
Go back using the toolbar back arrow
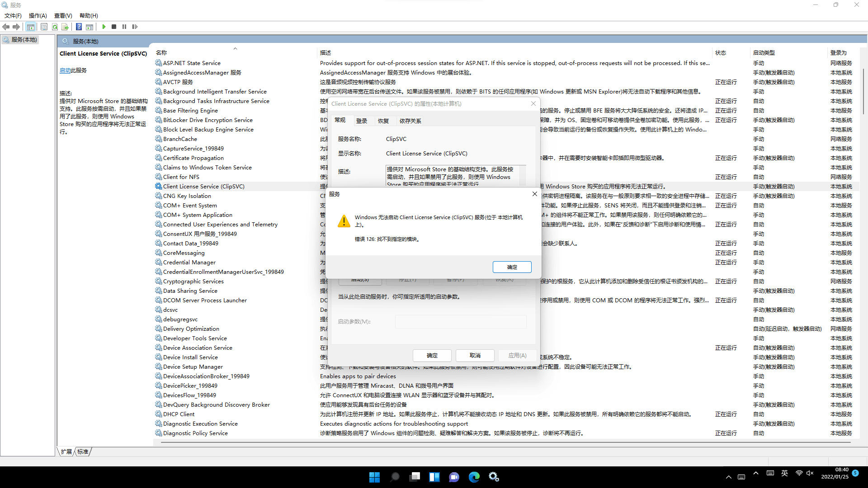(x=6, y=27)
